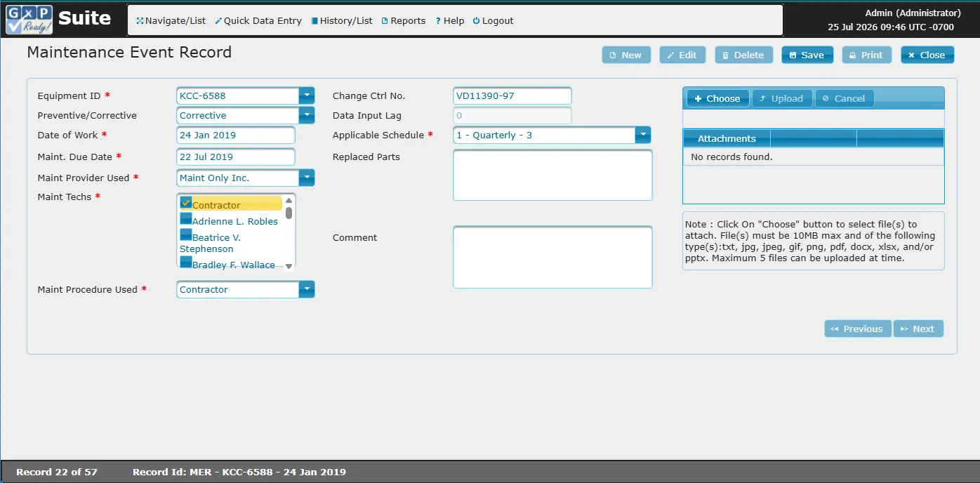Open the Navigate/List menu
The height and width of the screenshot is (483, 980).
[x=171, y=21]
